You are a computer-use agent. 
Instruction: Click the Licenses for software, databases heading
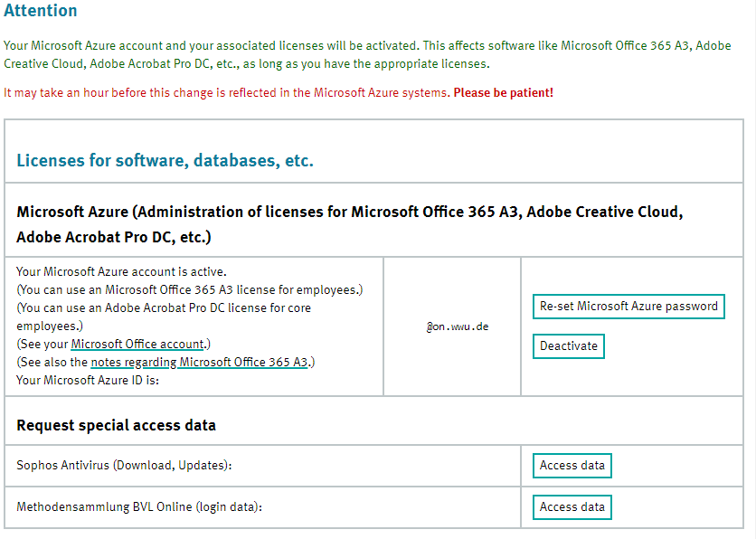point(165,161)
